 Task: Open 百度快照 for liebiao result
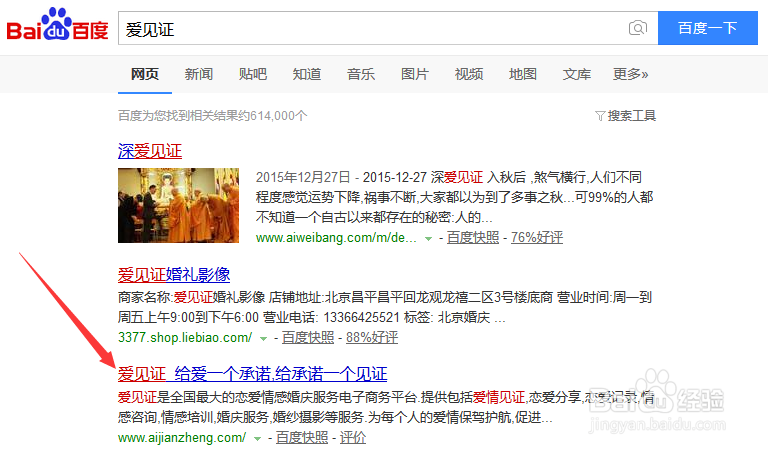308,337
